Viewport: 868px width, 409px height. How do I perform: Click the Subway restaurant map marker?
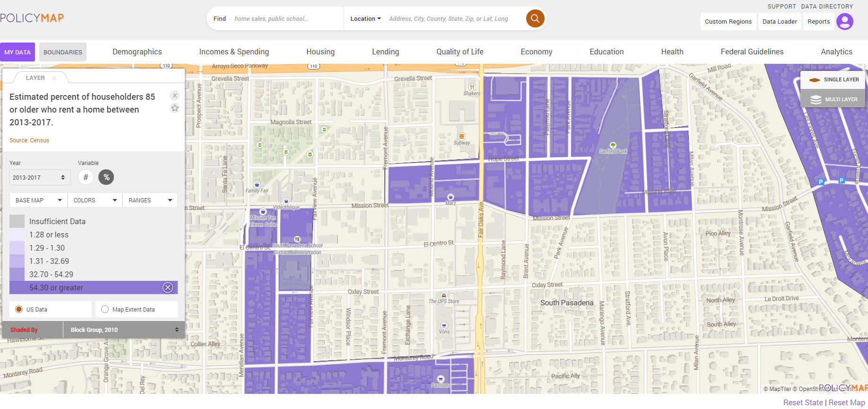click(x=462, y=137)
